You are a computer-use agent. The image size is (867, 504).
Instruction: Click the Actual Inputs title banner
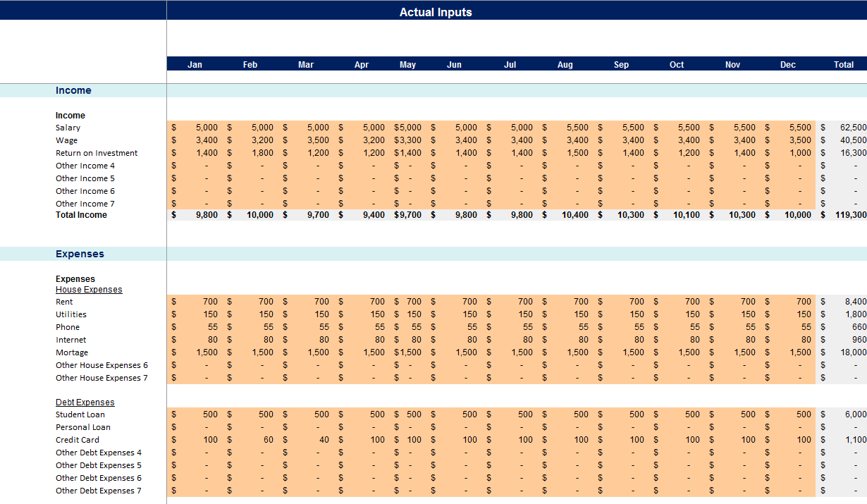(435, 11)
